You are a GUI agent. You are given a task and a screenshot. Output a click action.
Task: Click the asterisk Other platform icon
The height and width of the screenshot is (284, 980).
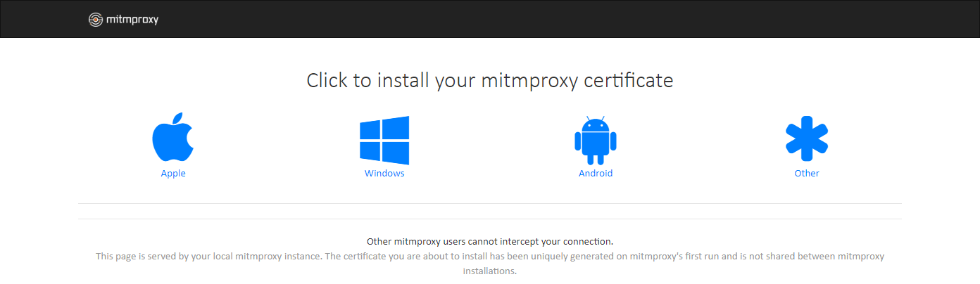pyautogui.click(x=807, y=139)
